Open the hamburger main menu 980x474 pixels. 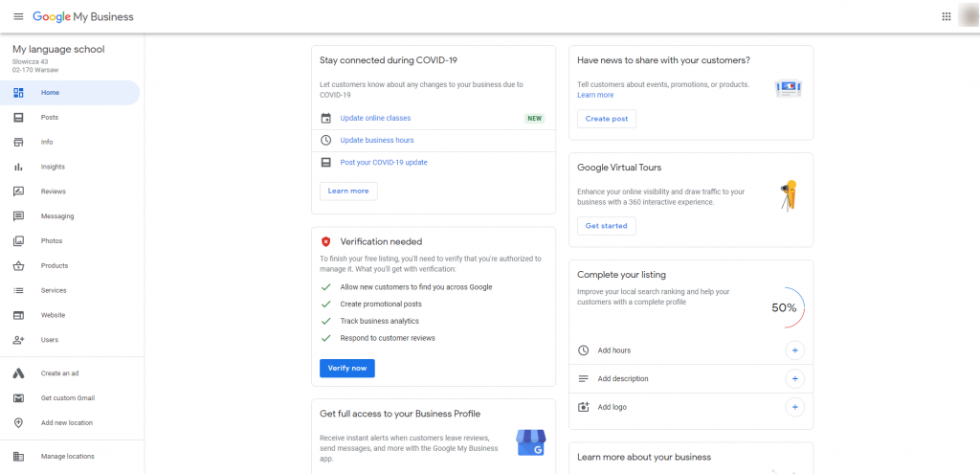click(18, 17)
